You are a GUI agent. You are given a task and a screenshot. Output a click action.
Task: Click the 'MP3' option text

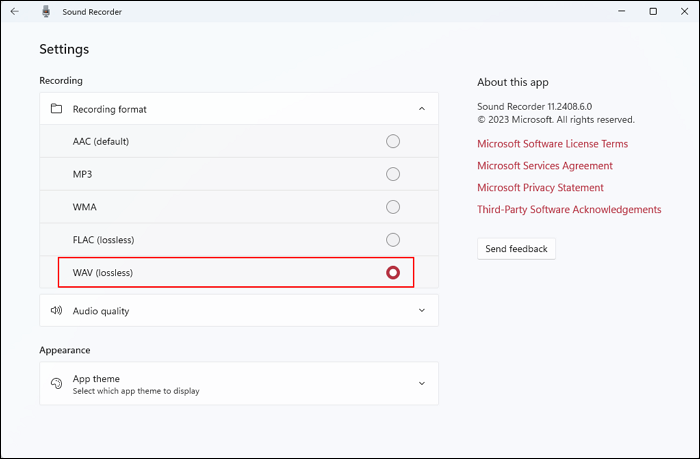(x=82, y=174)
